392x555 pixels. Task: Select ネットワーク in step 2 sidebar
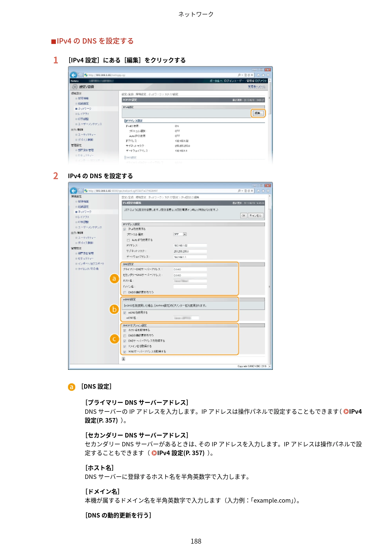pyautogui.click(x=84, y=212)
